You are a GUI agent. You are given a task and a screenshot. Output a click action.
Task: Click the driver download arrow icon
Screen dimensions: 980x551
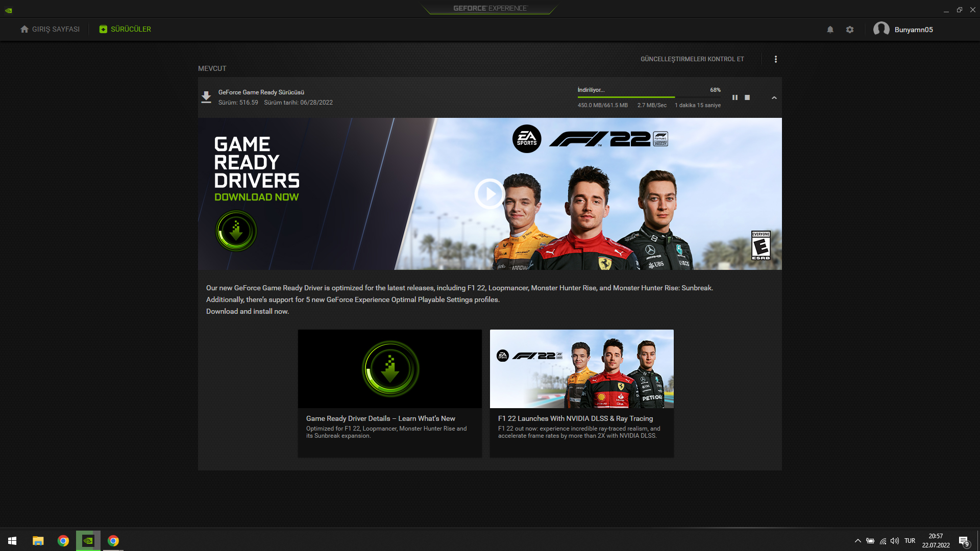[206, 97]
